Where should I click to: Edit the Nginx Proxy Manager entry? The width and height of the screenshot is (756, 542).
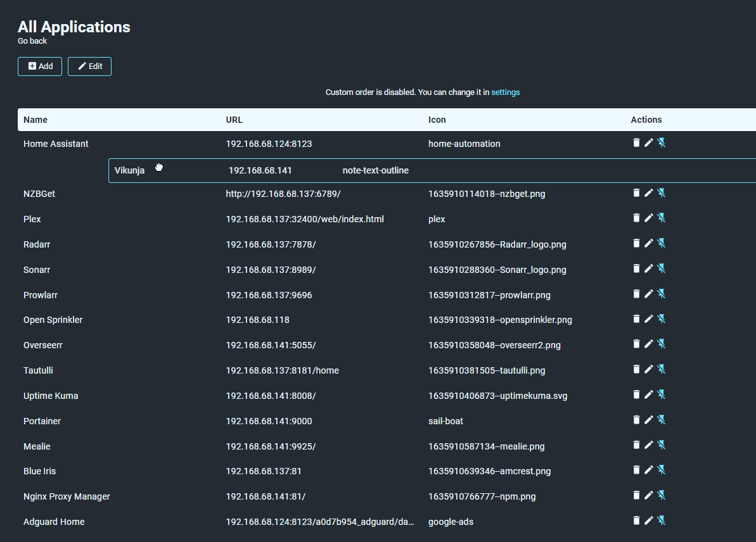point(649,495)
